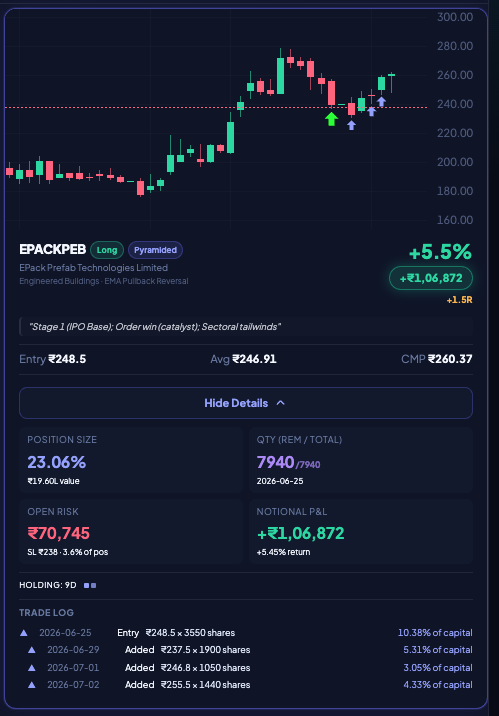Viewport: 499px width, 716px height.
Task: Click the triangle icon for 2026-07-01 add
Action: point(32,668)
